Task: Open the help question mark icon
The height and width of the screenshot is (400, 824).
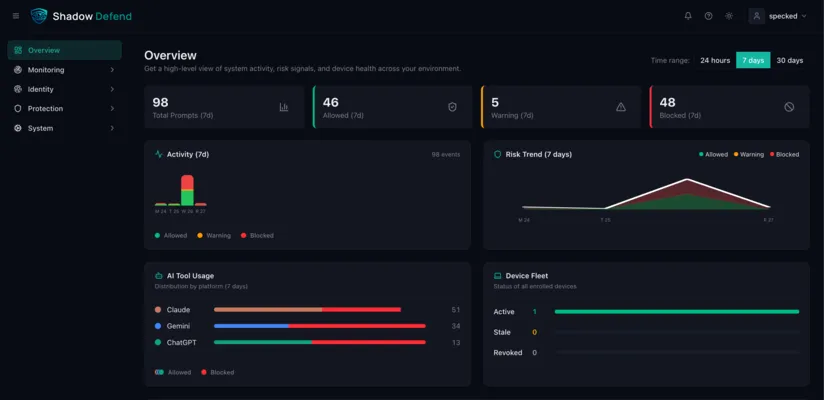Action: coord(708,16)
